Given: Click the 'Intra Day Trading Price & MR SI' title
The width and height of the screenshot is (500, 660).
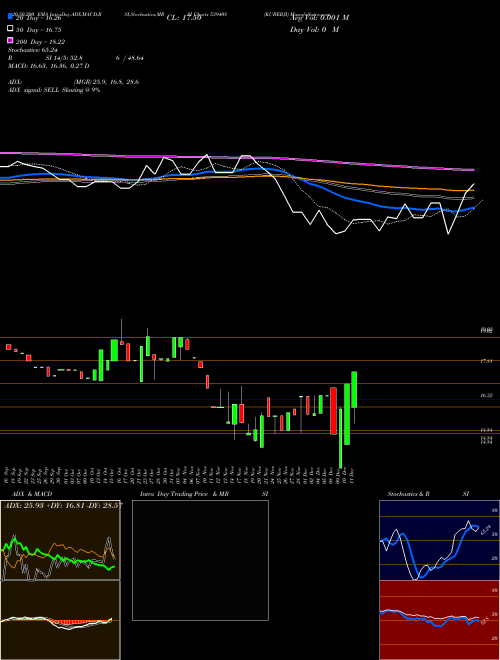Looking at the screenshot, I should point(204,494).
